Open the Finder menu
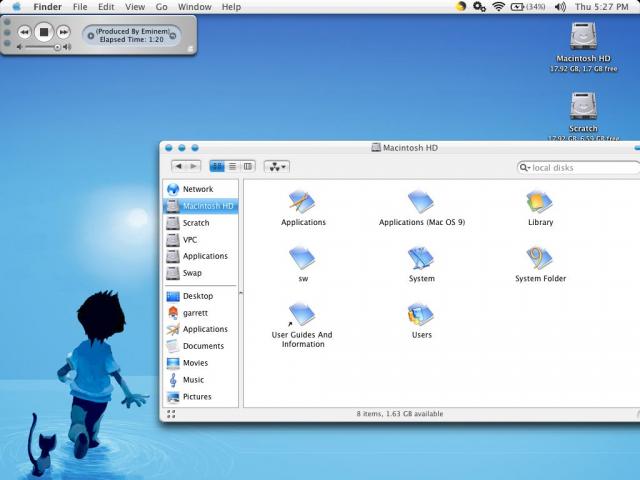This screenshot has height=480, width=640. 47,7
